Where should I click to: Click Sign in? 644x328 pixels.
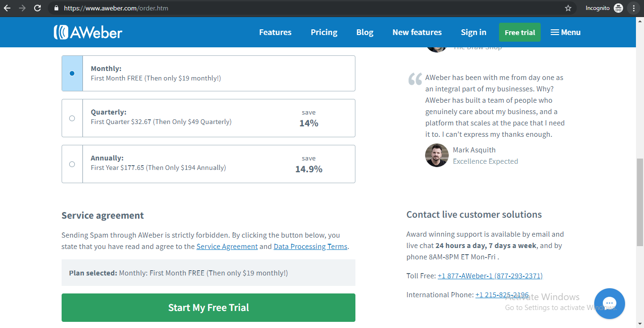pos(473,32)
